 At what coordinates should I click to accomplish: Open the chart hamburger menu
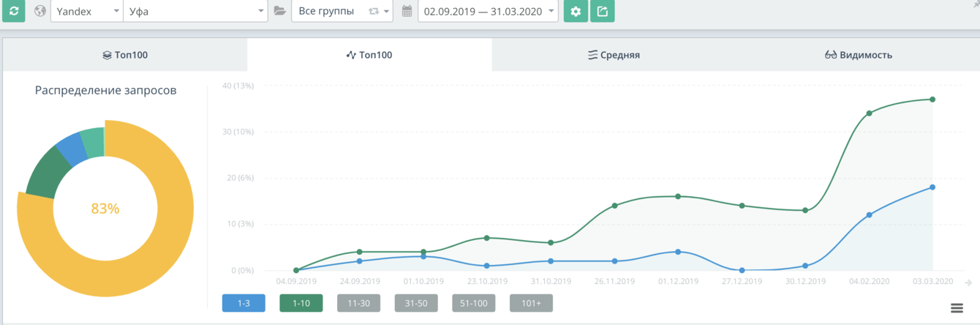coord(957,308)
